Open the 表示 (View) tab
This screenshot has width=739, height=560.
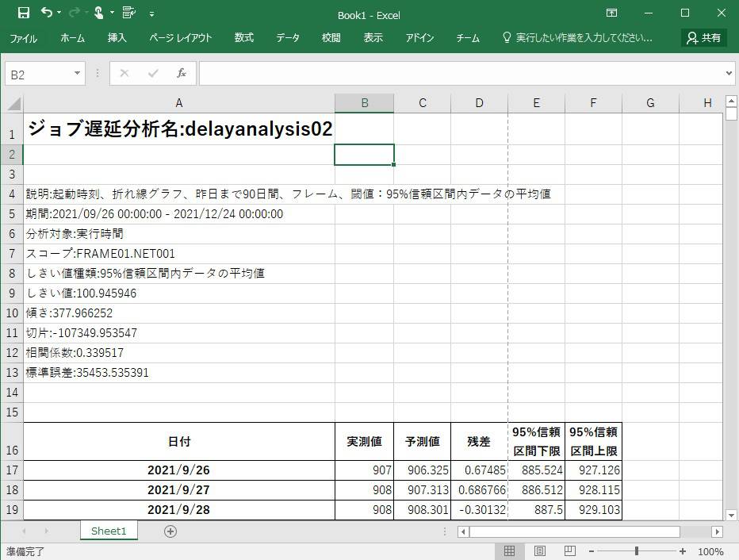(373, 38)
